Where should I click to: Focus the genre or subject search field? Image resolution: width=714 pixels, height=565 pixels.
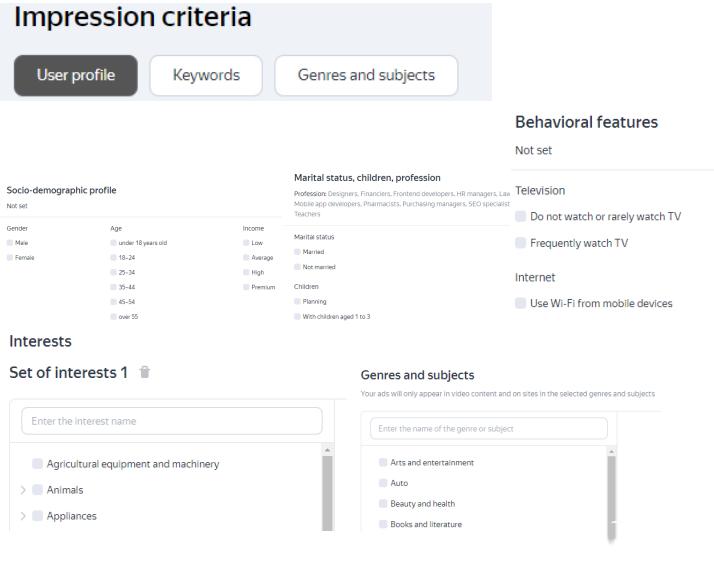[489, 429]
